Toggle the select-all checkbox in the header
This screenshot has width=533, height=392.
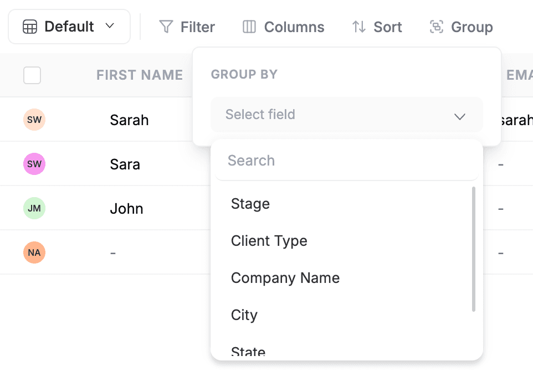click(32, 75)
